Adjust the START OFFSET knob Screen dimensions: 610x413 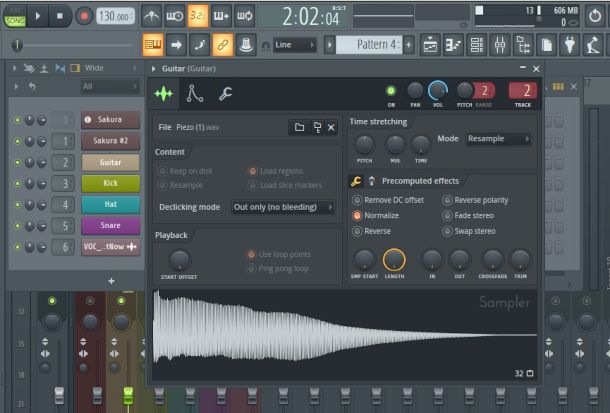click(x=179, y=260)
